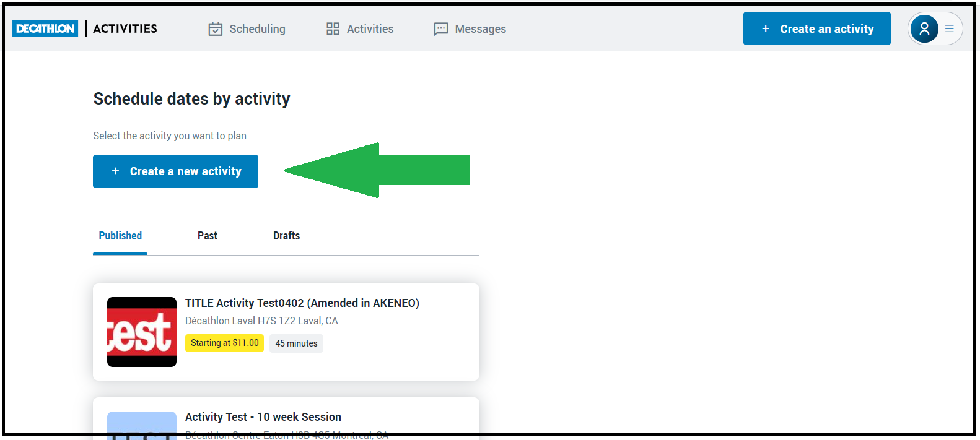Open Activity Test - 10 week Session
The height and width of the screenshot is (440, 980).
click(x=263, y=417)
